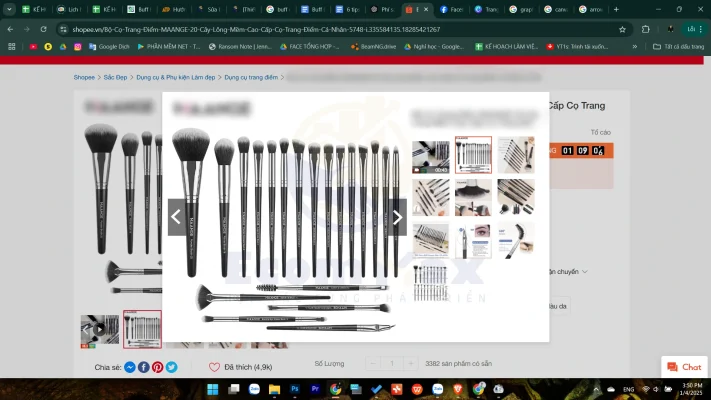
Task: Open Shopee breadcrumb link
Action: click(x=84, y=78)
